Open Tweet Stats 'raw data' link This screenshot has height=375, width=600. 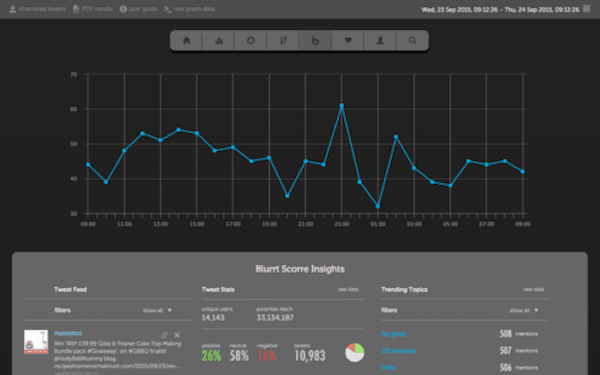click(348, 290)
